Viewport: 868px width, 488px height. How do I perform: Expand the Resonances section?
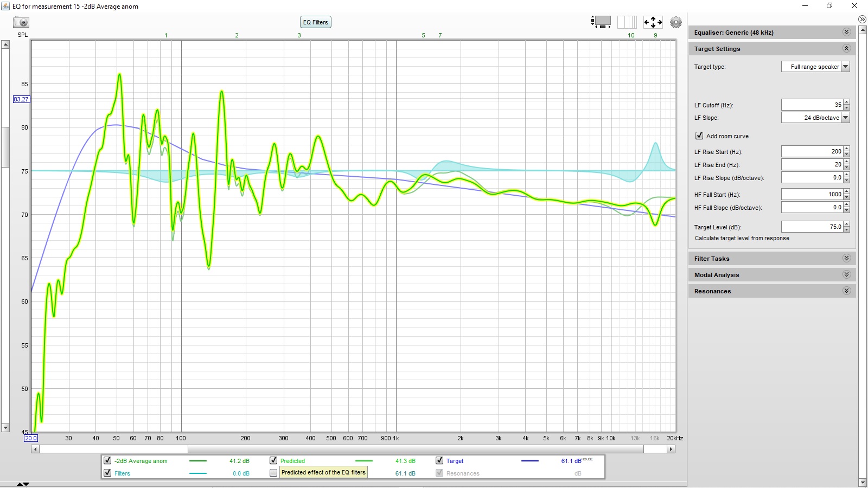[x=846, y=291]
